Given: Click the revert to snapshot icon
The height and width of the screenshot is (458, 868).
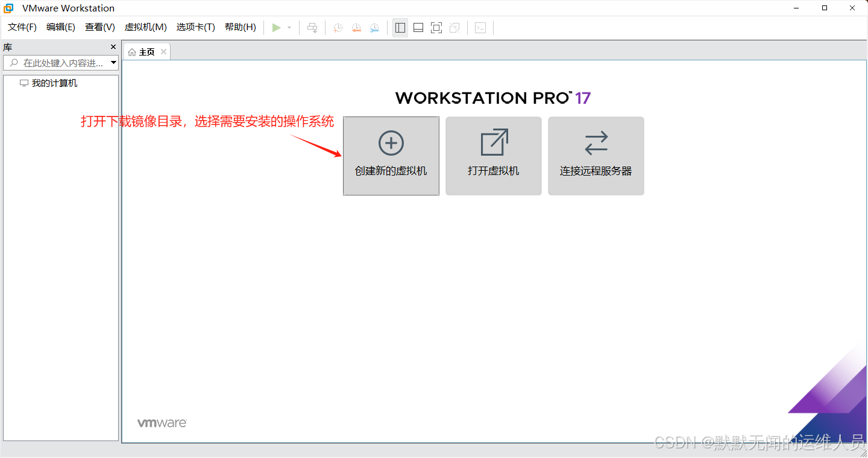Looking at the screenshot, I should (356, 28).
